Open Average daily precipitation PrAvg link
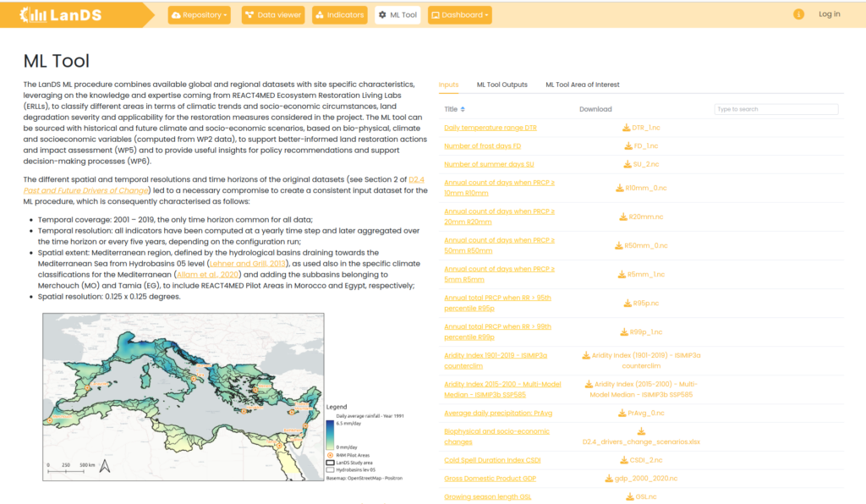 tap(498, 413)
